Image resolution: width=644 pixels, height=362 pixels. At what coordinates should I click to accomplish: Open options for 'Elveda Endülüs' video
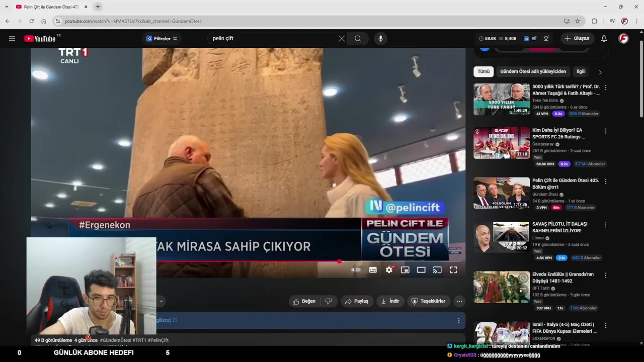pyautogui.click(x=605, y=275)
